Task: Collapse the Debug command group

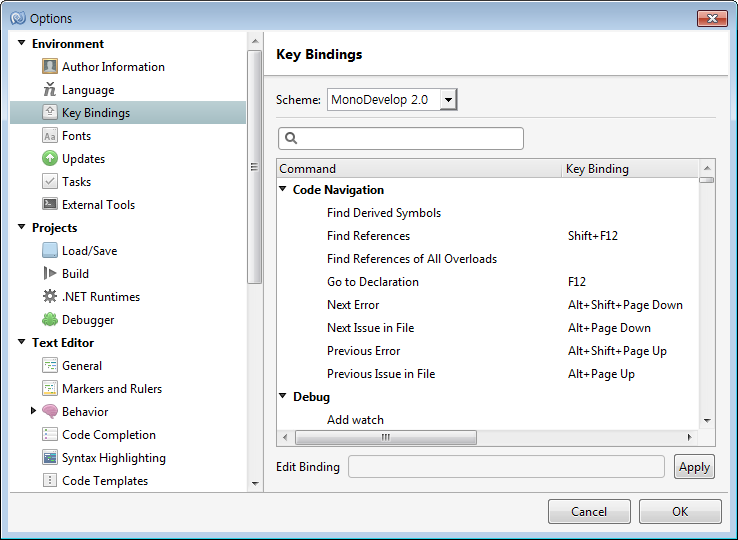Action: (283, 397)
